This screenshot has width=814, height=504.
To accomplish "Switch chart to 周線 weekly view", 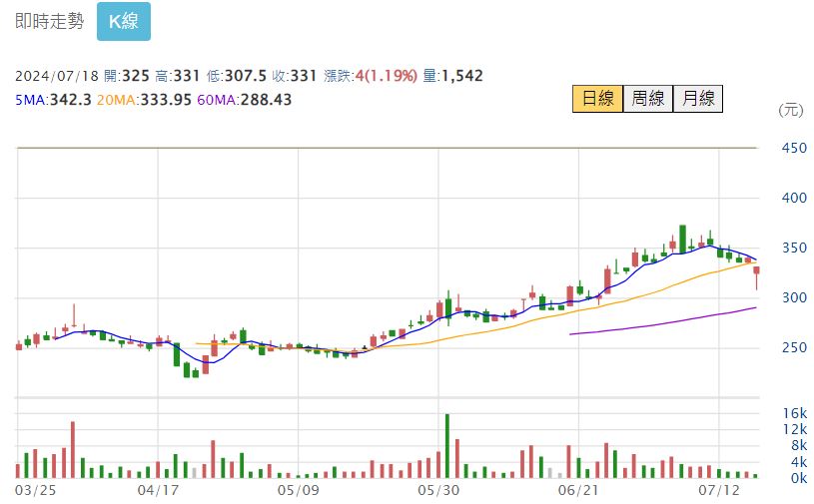I will 646,98.
